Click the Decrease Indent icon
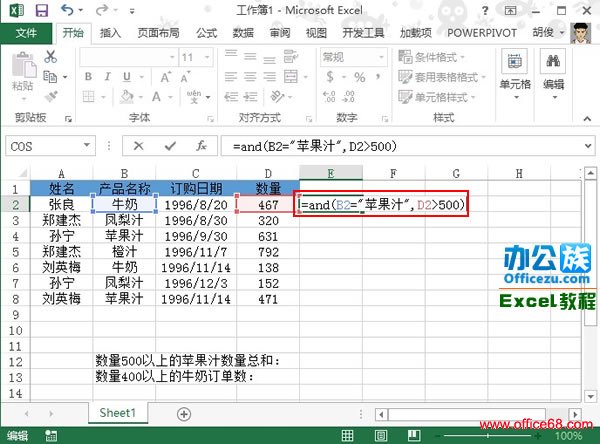The image size is (600, 444). [231, 96]
